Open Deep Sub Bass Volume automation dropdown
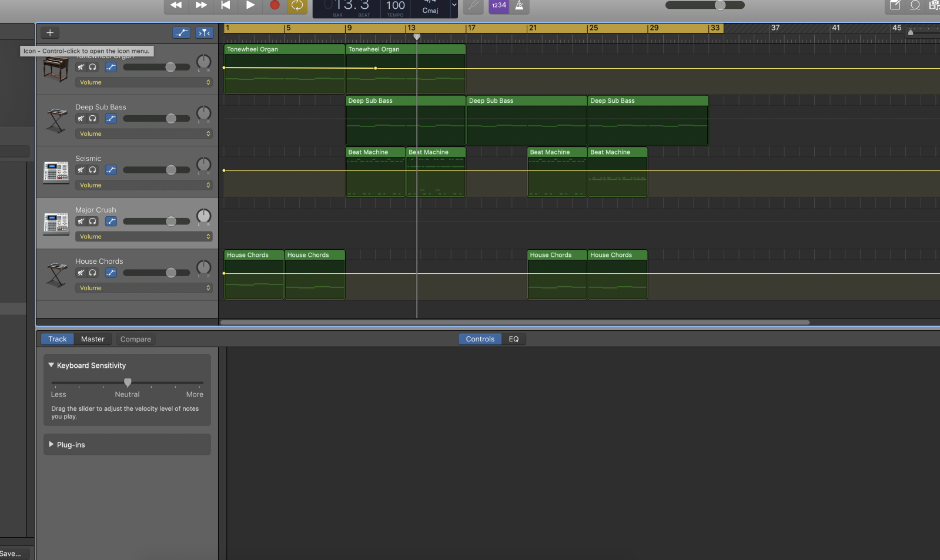Screen dimensions: 940x560 coord(144,134)
